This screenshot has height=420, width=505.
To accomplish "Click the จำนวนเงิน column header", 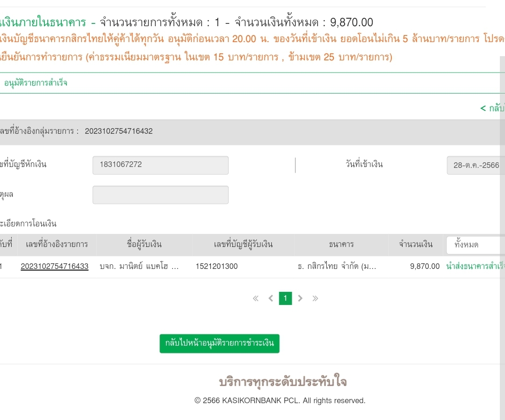I will coord(415,244).
